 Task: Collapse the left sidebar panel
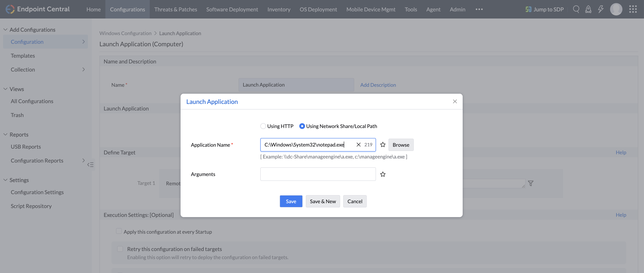click(91, 165)
